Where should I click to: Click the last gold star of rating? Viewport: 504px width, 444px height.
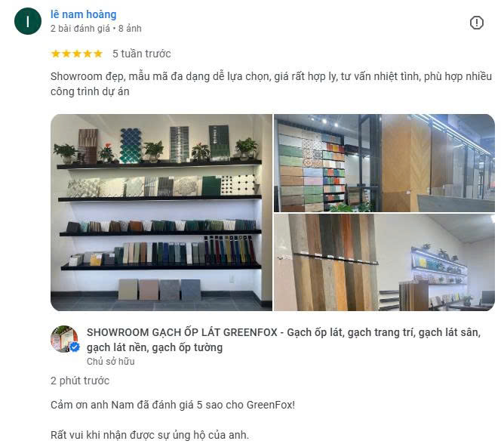coord(98,54)
